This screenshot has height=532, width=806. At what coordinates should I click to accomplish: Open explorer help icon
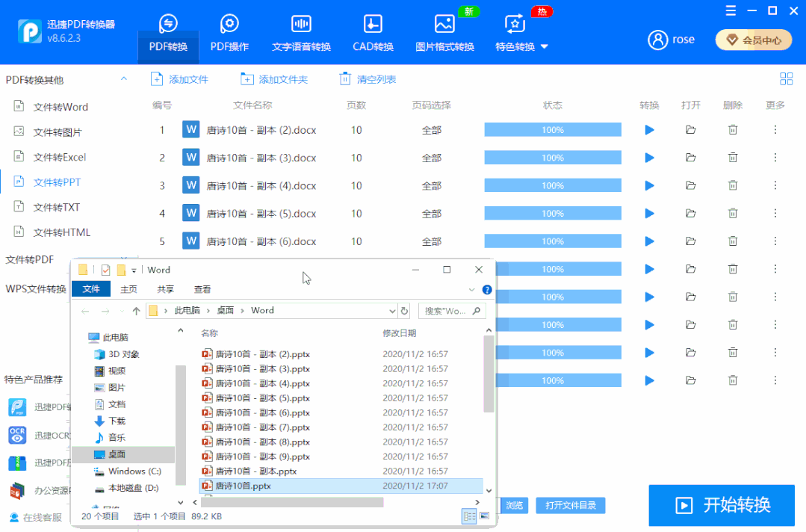pyautogui.click(x=487, y=290)
